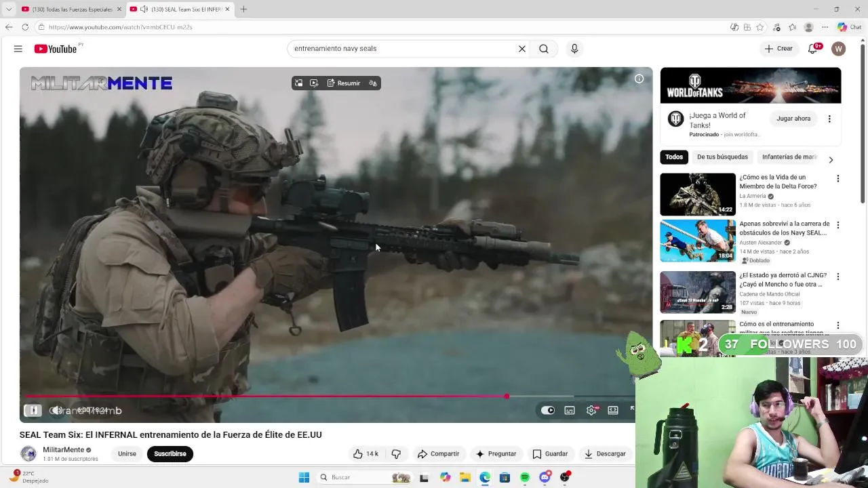Mute the video with the volume icon
Image resolution: width=868 pixels, height=488 pixels.
coord(56,410)
